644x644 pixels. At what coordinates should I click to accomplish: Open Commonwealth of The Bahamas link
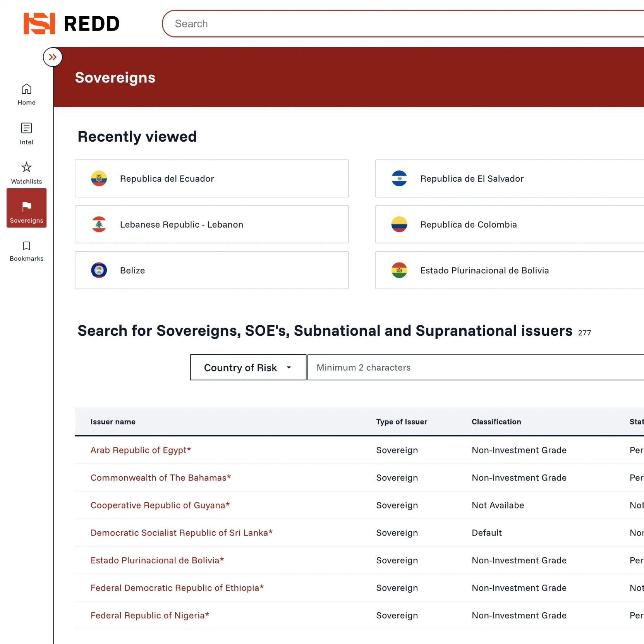click(161, 477)
